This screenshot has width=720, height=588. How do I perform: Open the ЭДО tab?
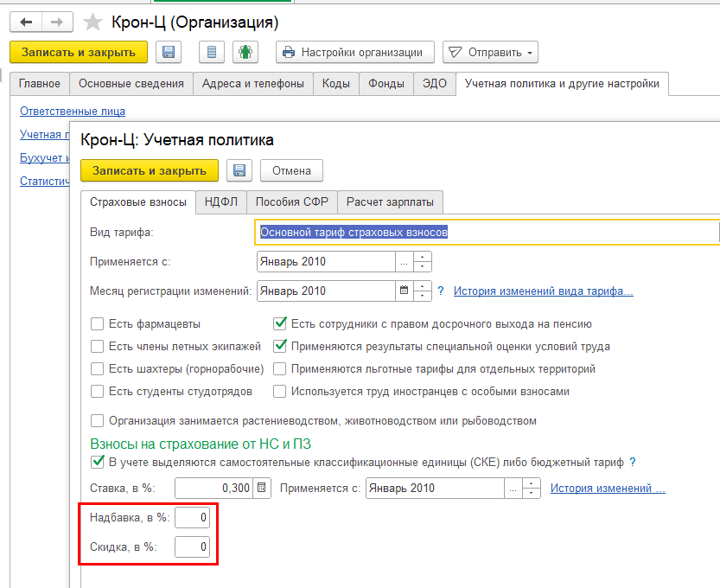(x=435, y=84)
